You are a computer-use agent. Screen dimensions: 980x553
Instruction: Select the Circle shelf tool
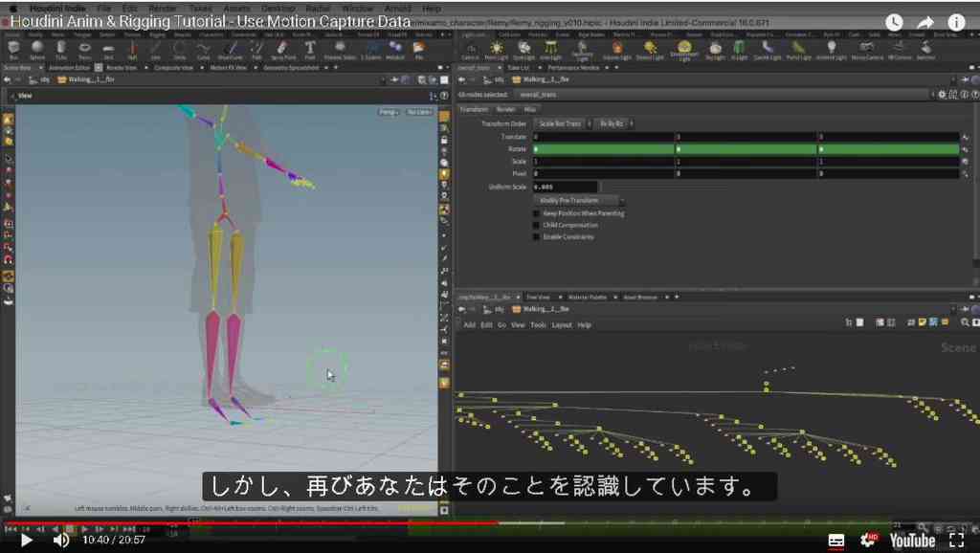(179, 50)
